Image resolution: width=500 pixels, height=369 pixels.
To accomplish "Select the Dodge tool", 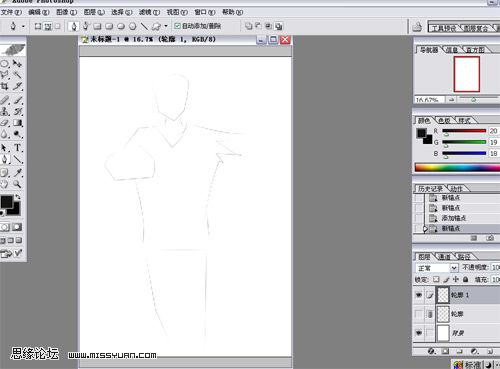I will click(x=17, y=134).
